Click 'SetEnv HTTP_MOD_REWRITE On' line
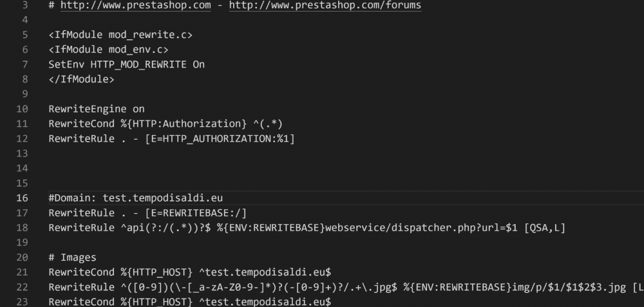This screenshot has height=307, width=644. 126,64
